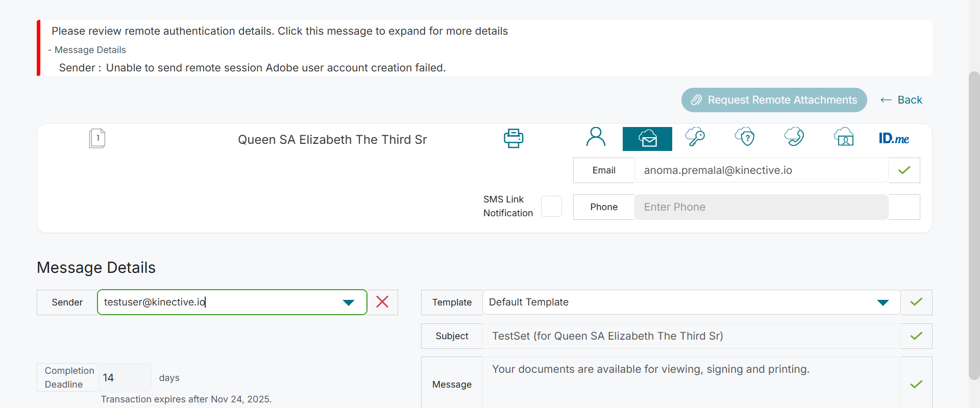
Task: Click the red X next to Sender
Action: pos(382,302)
